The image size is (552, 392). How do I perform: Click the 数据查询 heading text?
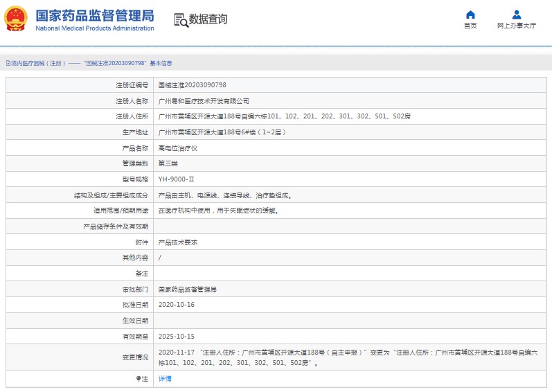click(x=208, y=19)
